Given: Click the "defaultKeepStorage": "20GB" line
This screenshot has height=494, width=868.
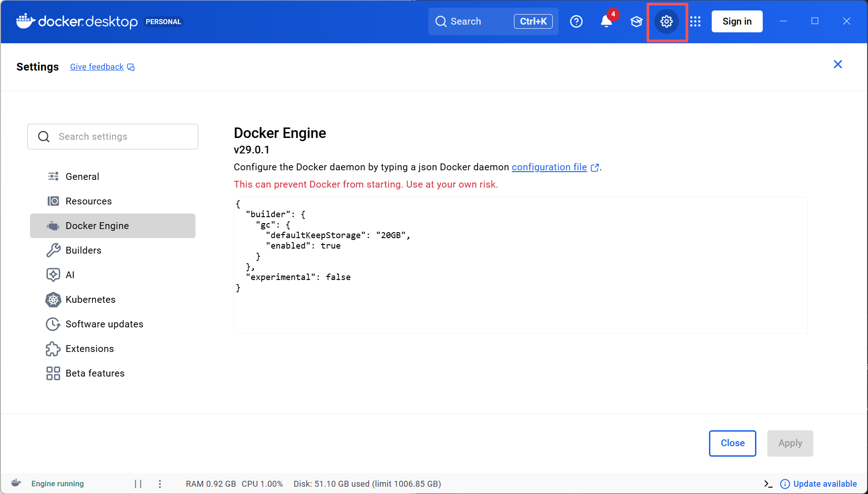Looking at the screenshot, I should point(338,235).
